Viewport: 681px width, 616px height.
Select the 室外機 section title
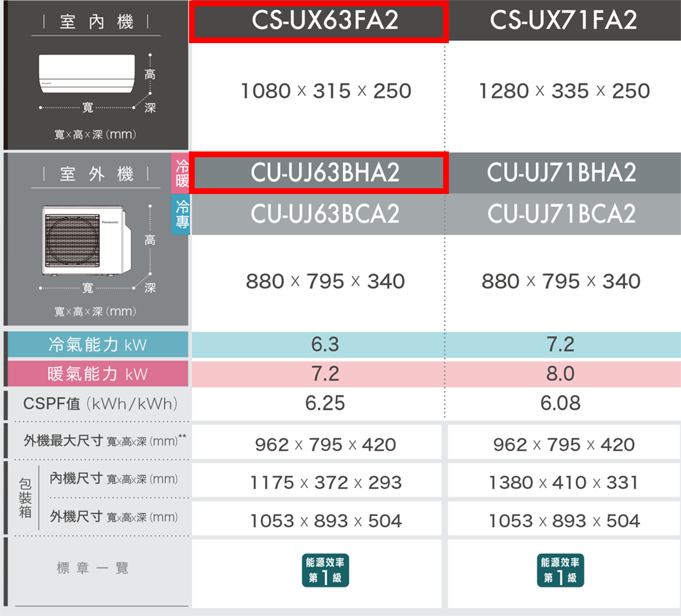(x=96, y=174)
